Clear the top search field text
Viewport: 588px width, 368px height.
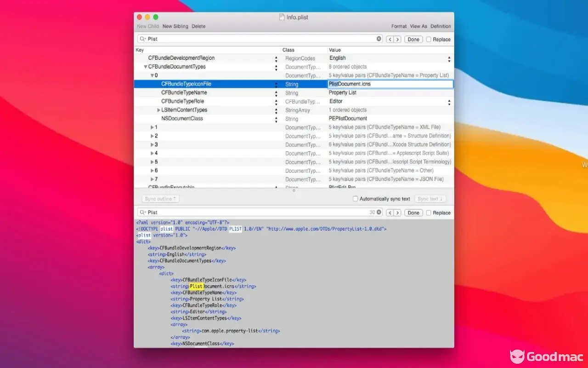click(x=379, y=39)
